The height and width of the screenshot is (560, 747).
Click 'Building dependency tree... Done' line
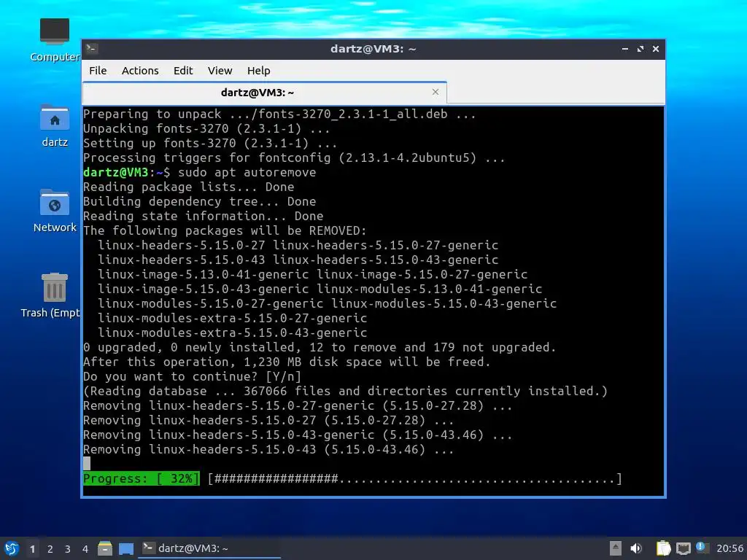pyautogui.click(x=200, y=201)
